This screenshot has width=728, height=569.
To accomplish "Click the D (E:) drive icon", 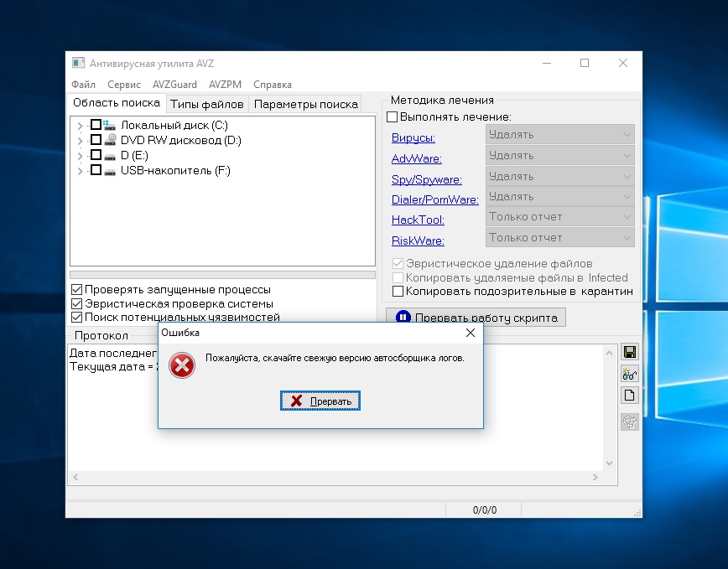I will [x=110, y=156].
